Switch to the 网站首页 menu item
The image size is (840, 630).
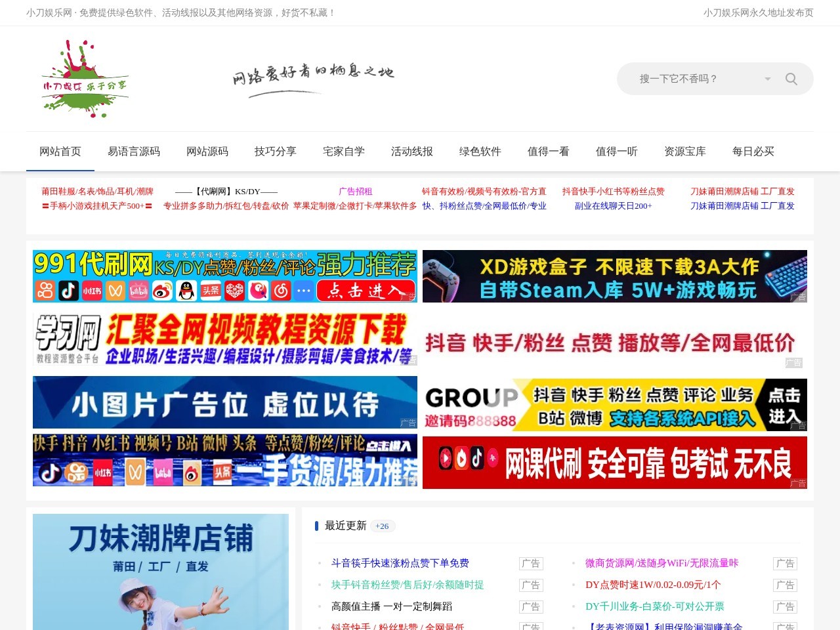point(60,152)
